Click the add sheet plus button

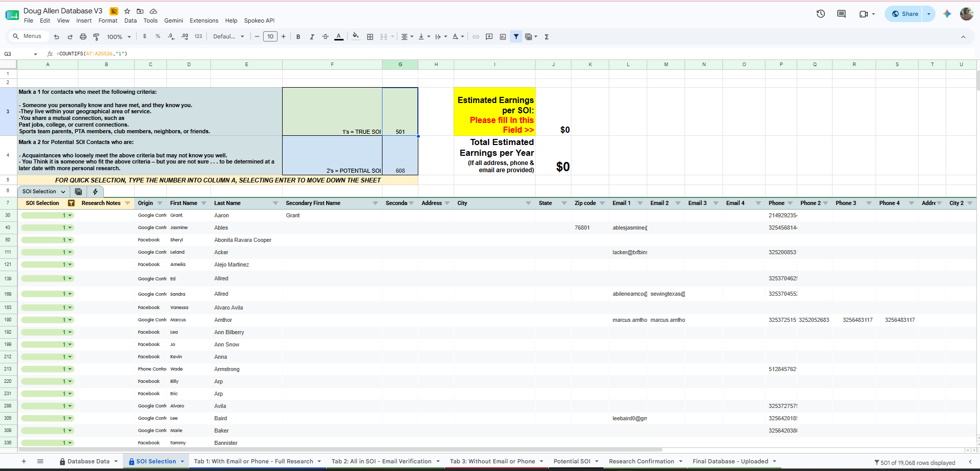[x=24, y=461]
